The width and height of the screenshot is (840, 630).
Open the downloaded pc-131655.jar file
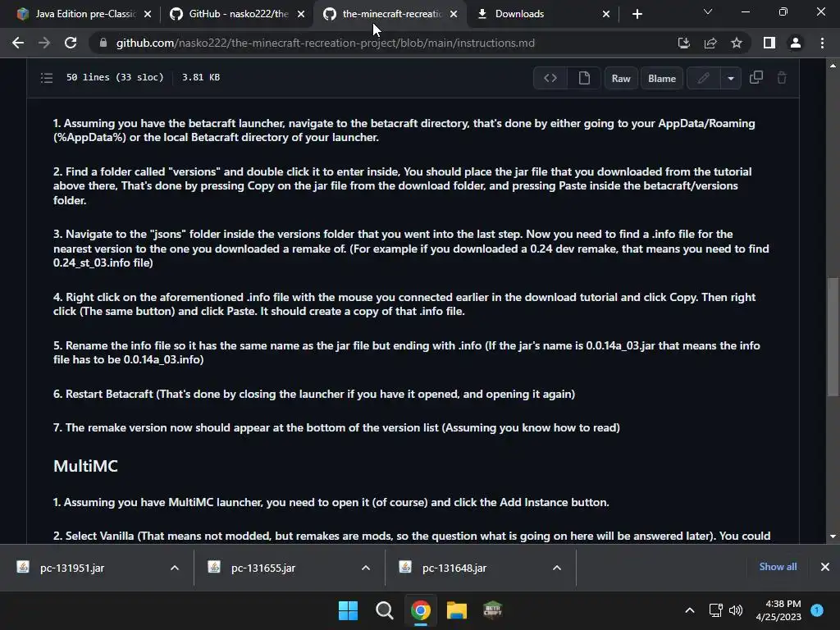(263, 568)
